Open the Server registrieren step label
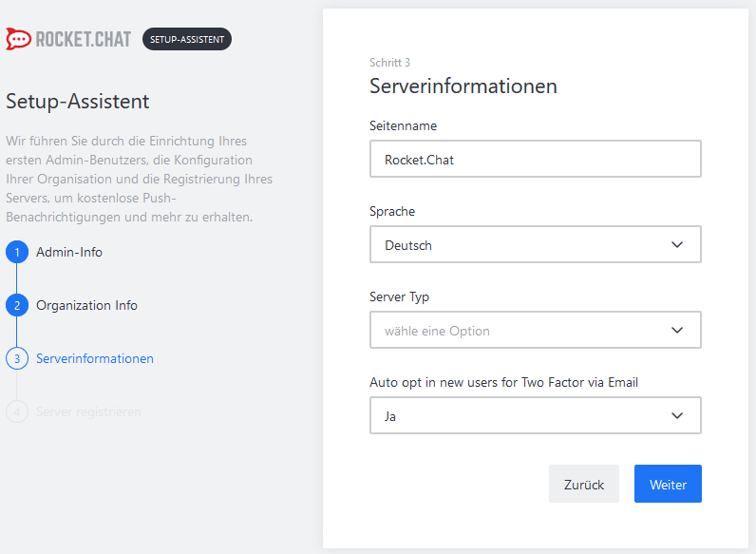 point(88,412)
